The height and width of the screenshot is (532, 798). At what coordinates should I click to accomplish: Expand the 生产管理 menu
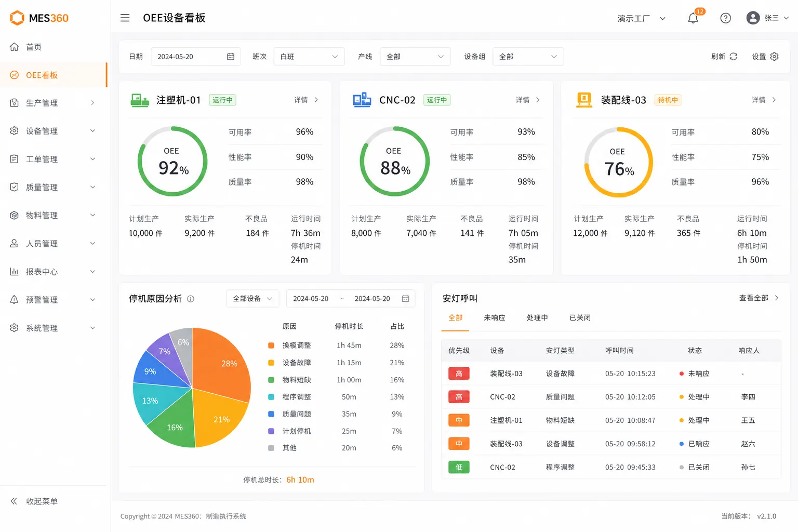93,103
